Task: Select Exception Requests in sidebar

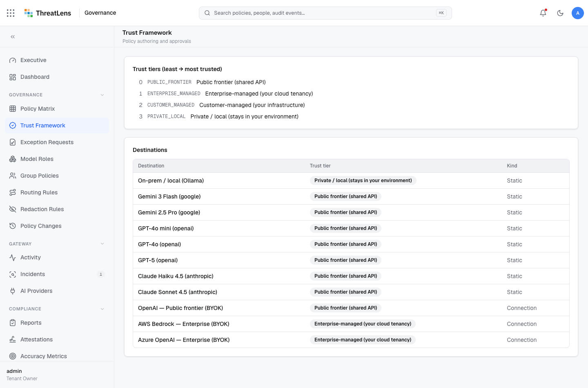Action: click(x=57, y=143)
